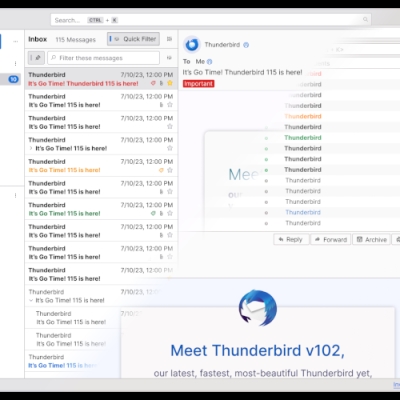This screenshot has width=400, height=400.
Task: Click the magnifier icon in the search bar
Action: point(365,20)
